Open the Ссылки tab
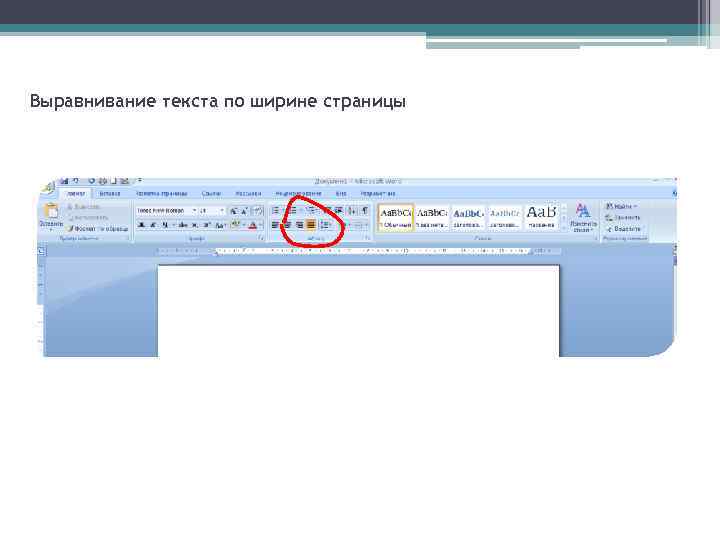This screenshot has width=720, height=540. pyautogui.click(x=211, y=194)
